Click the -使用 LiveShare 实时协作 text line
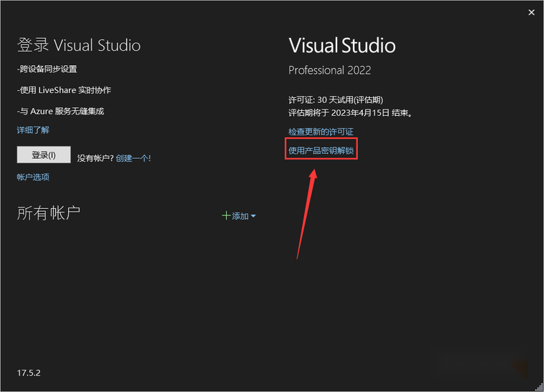This screenshot has width=544, height=392. tap(64, 90)
